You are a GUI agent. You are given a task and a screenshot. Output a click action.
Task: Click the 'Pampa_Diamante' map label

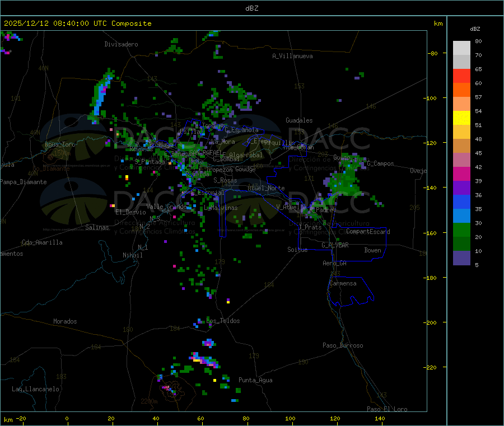(24, 182)
